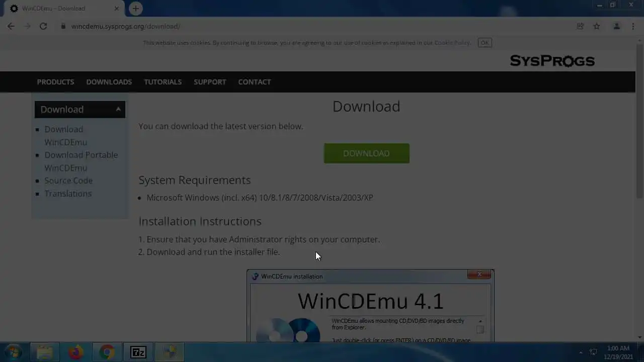
Task: Click the network icon in system tray
Action: pyautogui.click(x=594, y=352)
